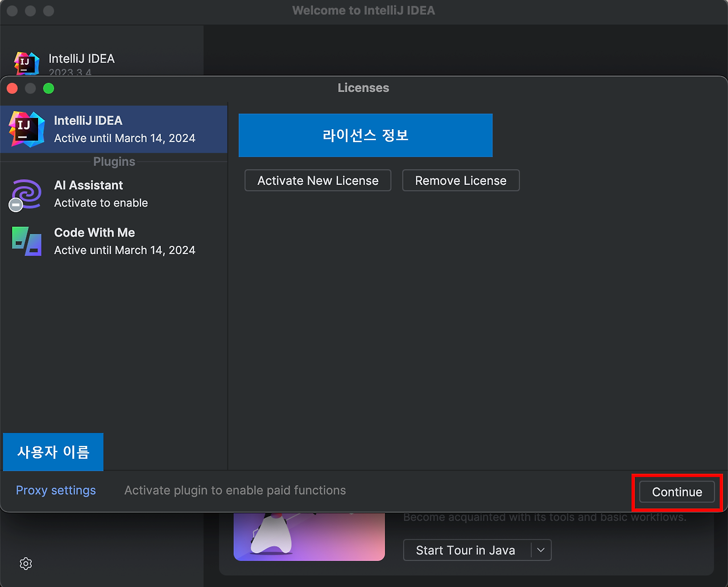Select IntelliJ IDEA license entry

point(114,129)
